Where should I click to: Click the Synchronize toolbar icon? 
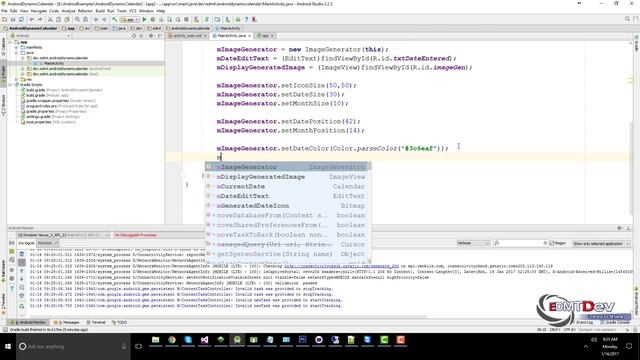[x=22, y=20]
